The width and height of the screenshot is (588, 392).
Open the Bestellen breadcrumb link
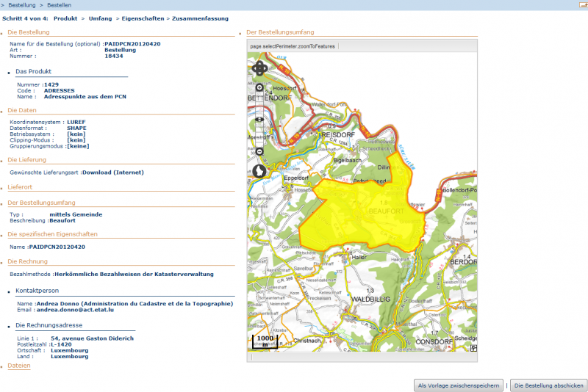coord(59,5)
